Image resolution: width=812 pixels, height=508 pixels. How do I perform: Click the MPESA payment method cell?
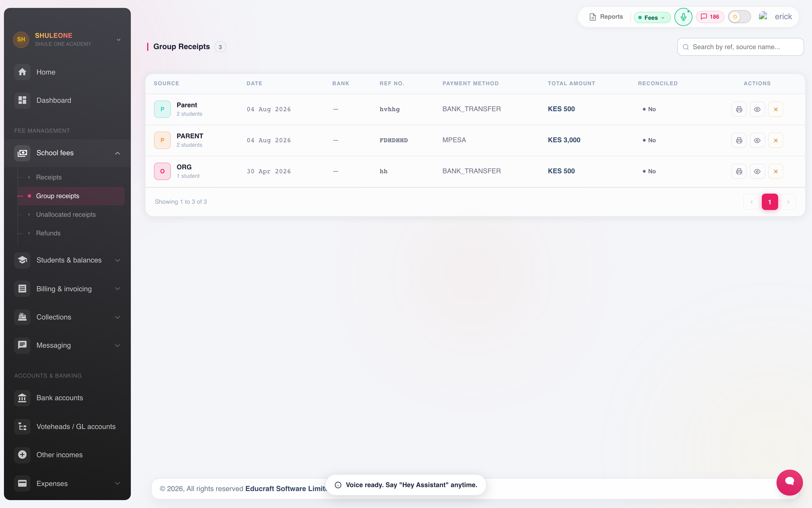[x=454, y=140]
